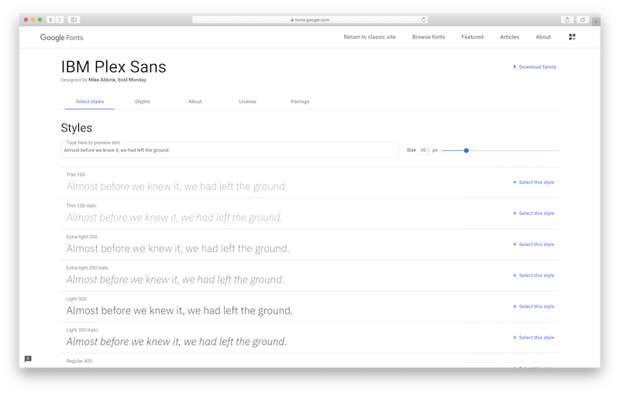The height and width of the screenshot is (393, 620).
Task: Click the font size slider handle
Action: tap(466, 150)
